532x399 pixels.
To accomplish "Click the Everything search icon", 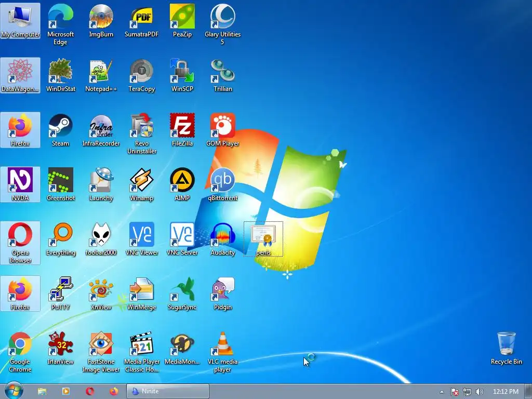I will point(60,239).
